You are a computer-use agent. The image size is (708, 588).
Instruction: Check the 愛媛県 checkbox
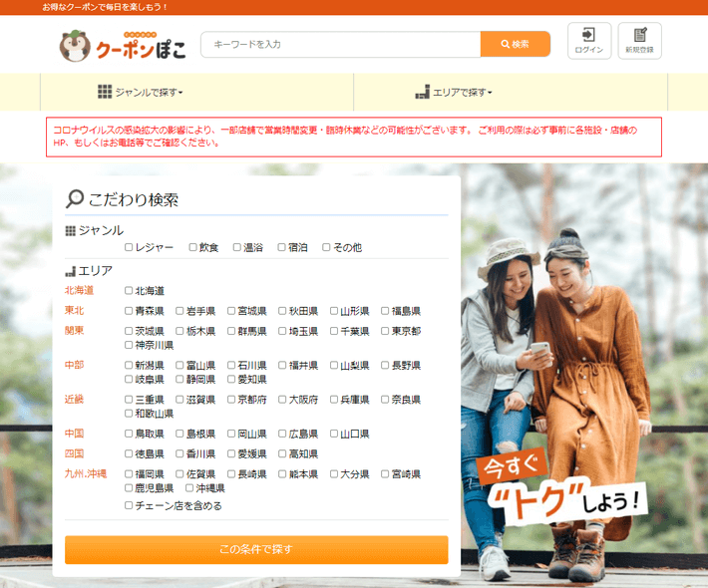231,453
